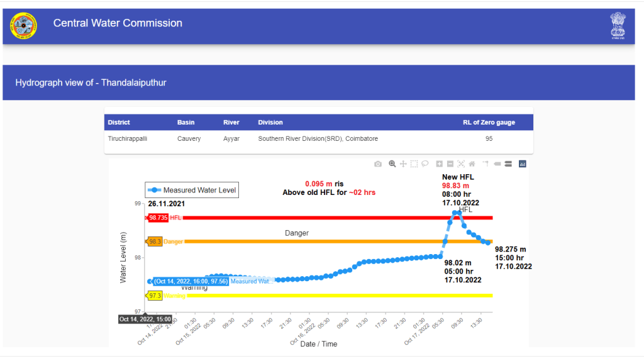Click the Zoom In plus icon

coord(440,164)
